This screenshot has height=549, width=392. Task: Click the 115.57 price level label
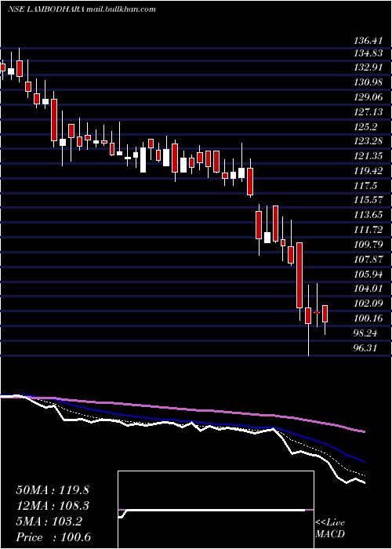[369, 200]
